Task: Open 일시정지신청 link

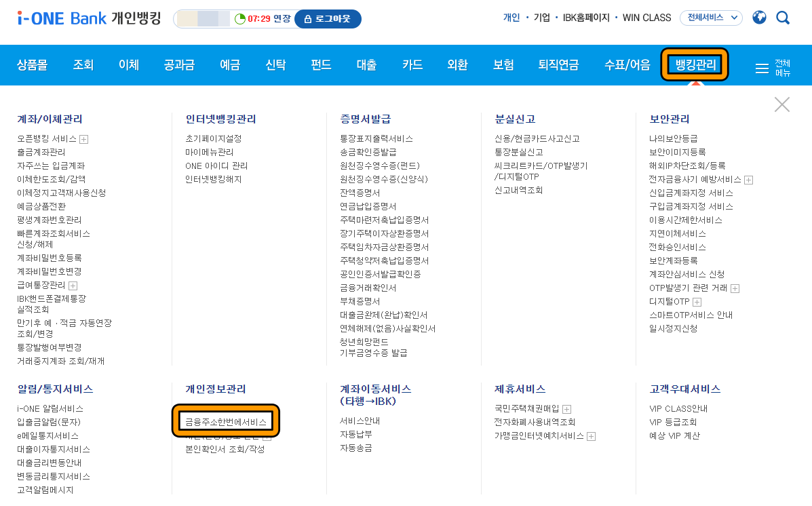Action: (x=673, y=328)
